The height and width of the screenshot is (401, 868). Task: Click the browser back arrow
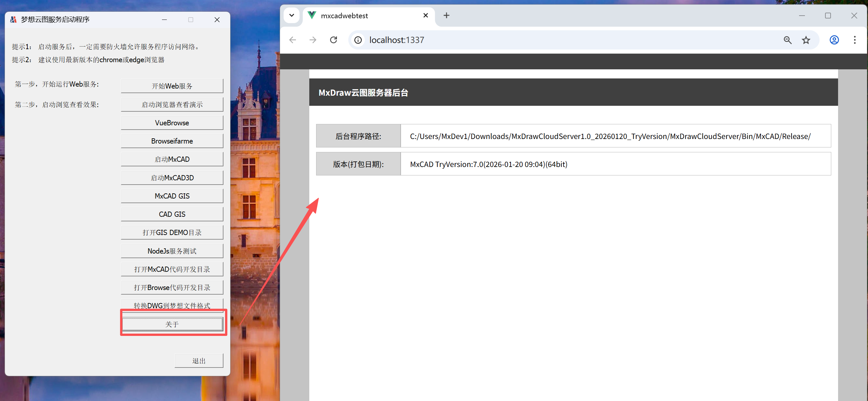click(292, 40)
